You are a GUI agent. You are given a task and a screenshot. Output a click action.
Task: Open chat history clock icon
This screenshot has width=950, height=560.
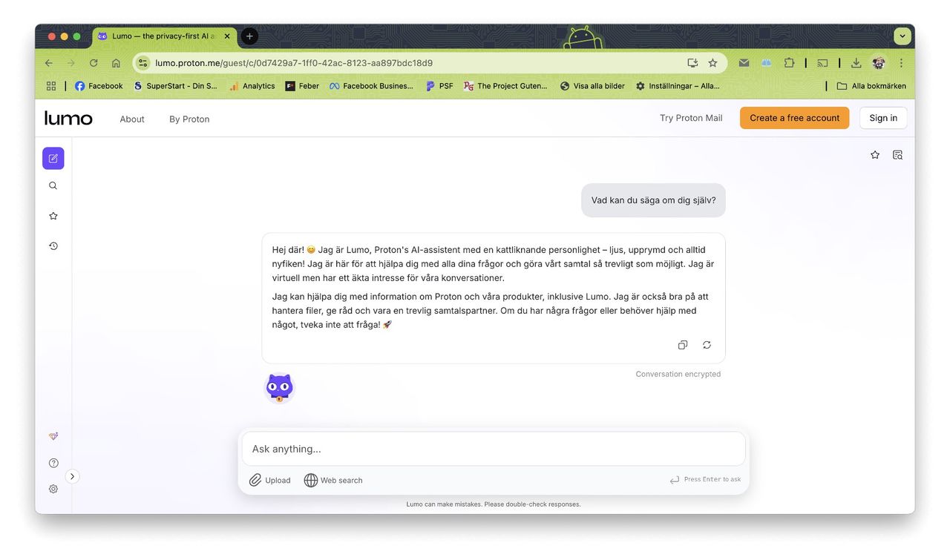(x=53, y=246)
